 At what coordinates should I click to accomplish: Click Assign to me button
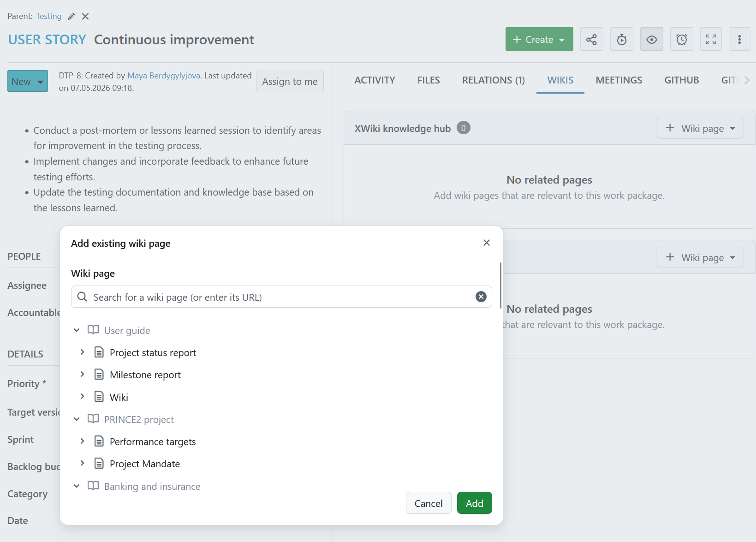(x=290, y=81)
